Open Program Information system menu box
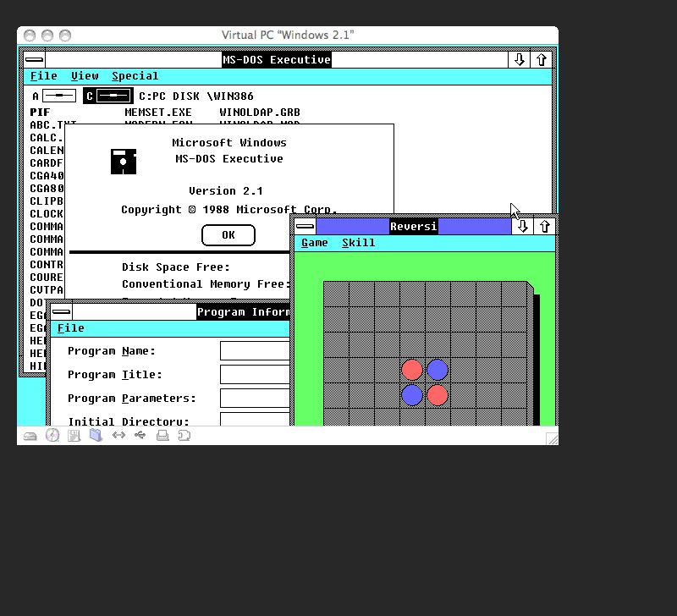 pos(61,311)
